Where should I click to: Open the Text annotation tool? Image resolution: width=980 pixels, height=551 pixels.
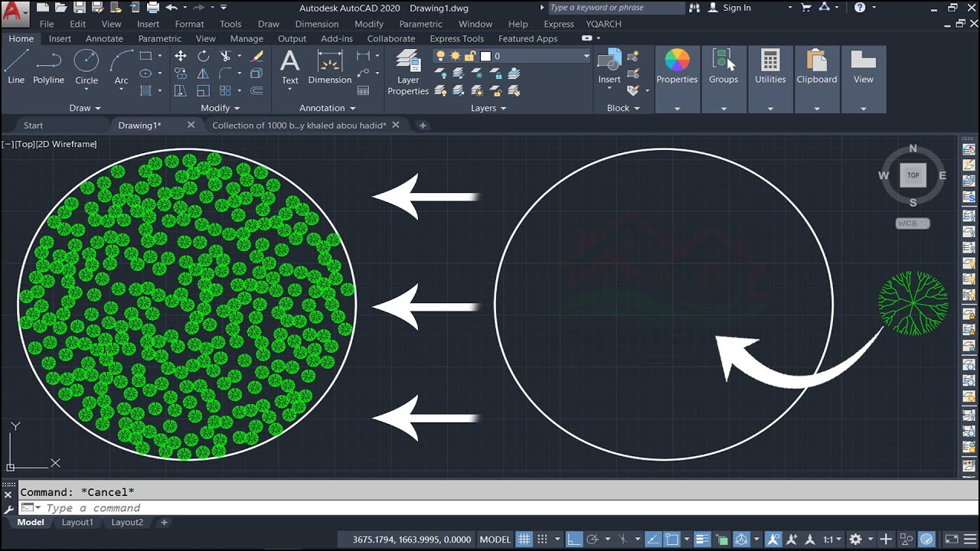[x=289, y=67]
